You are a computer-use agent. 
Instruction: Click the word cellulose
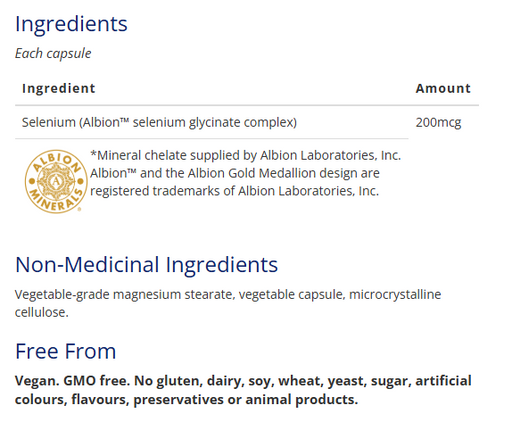(x=42, y=313)
